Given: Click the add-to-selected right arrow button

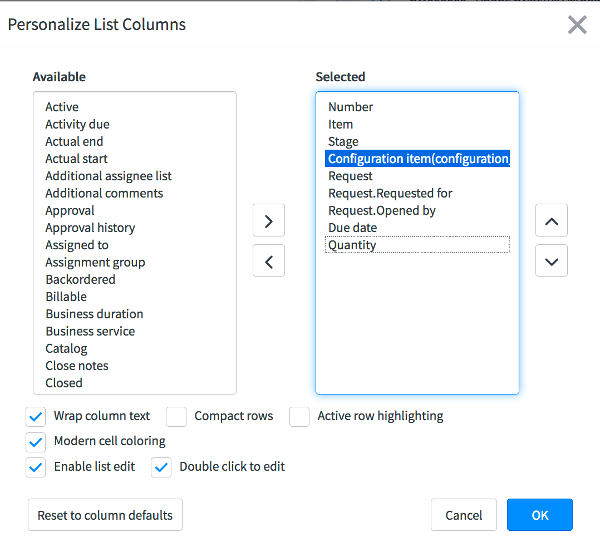Looking at the screenshot, I should pos(268,220).
